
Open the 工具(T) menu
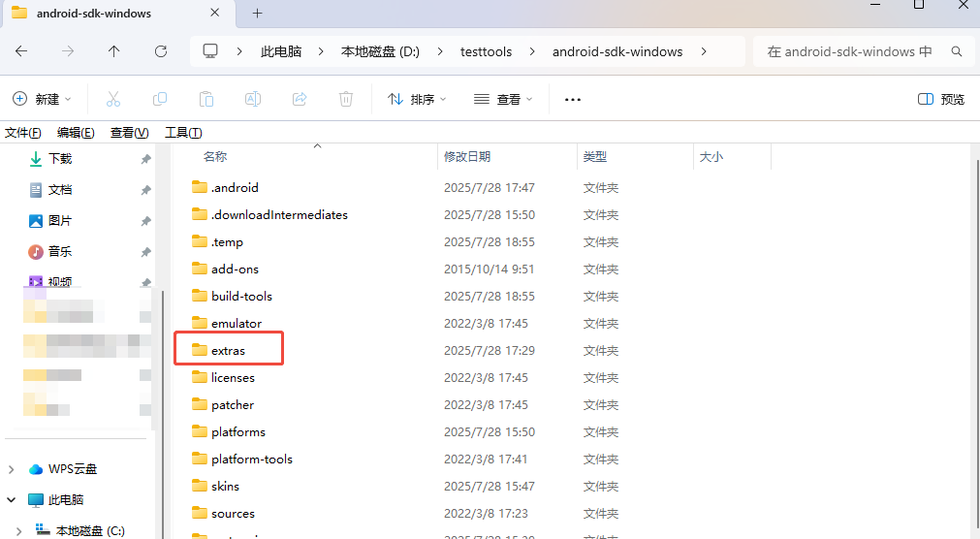point(183,133)
